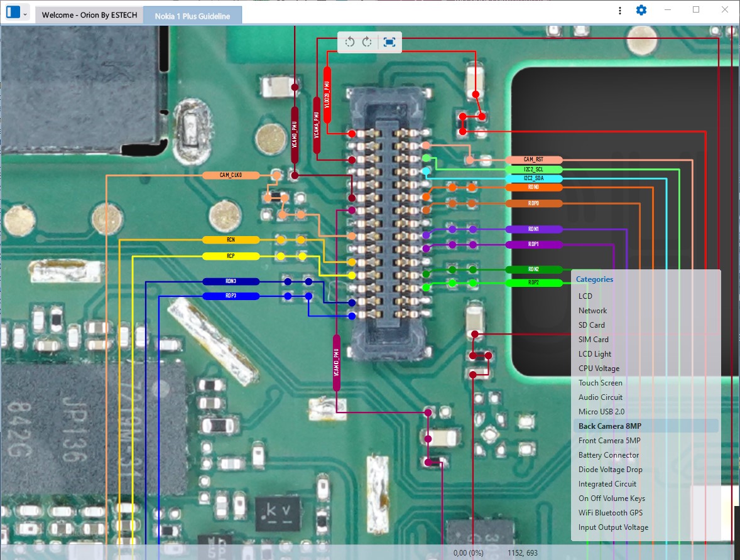Click the fit-to-screen icon
This screenshot has height=560, width=740.
coord(389,42)
